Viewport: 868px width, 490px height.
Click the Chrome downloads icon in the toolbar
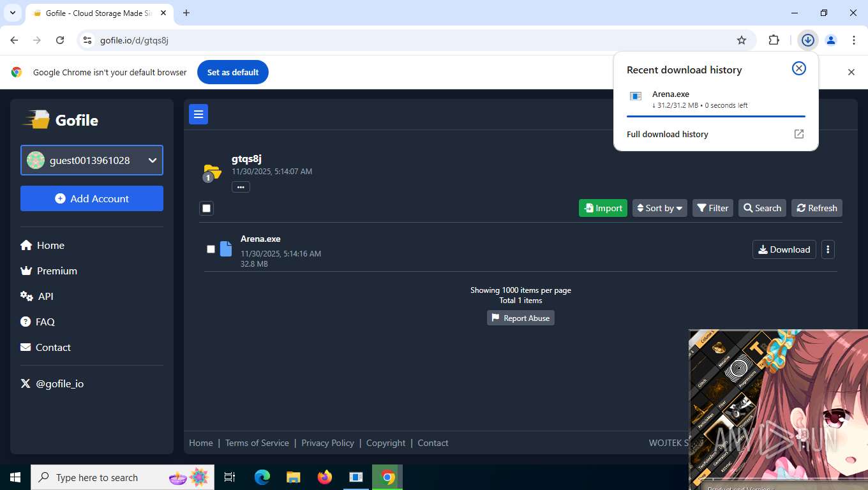(808, 40)
